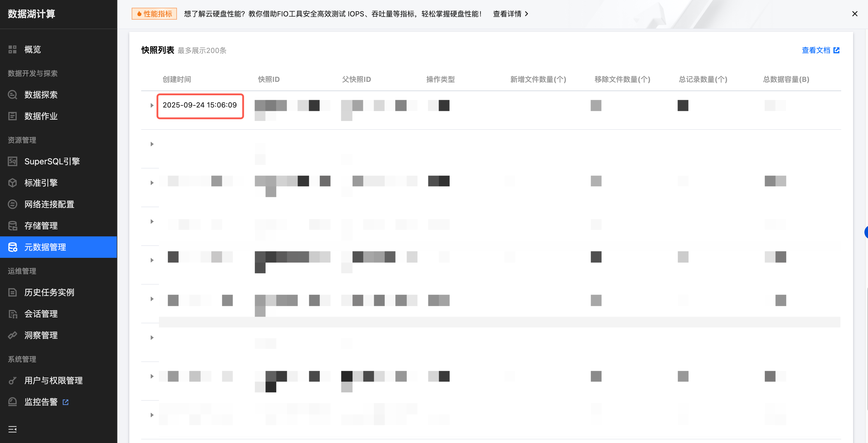The width and height of the screenshot is (868, 443).
Task: Click the 概览 overview grid icon
Action: (x=13, y=49)
